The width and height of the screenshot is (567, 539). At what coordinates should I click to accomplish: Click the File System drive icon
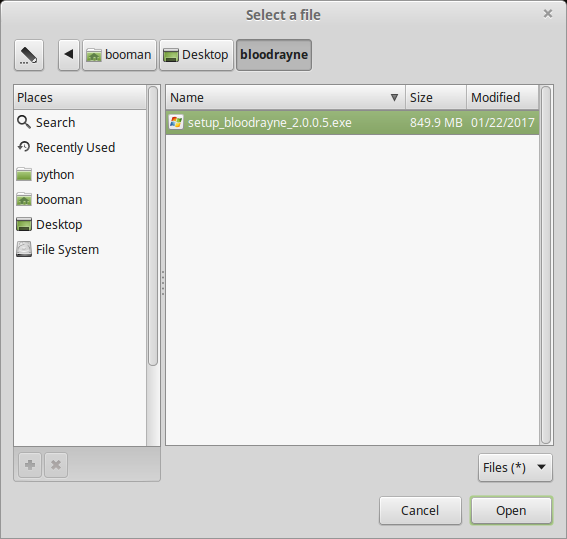pos(24,249)
